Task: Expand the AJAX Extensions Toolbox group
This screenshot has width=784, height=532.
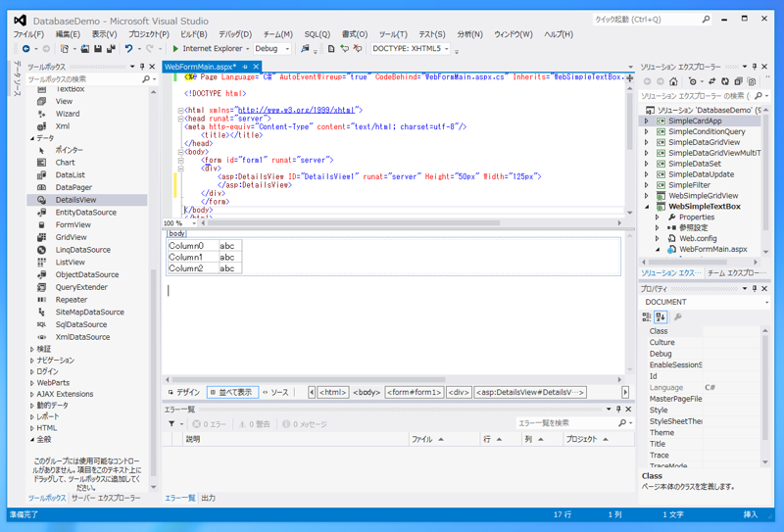Action: pyautogui.click(x=32, y=395)
